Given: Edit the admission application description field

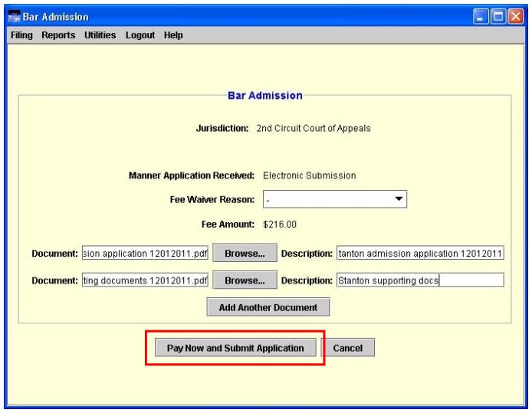Looking at the screenshot, I should point(420,254).
